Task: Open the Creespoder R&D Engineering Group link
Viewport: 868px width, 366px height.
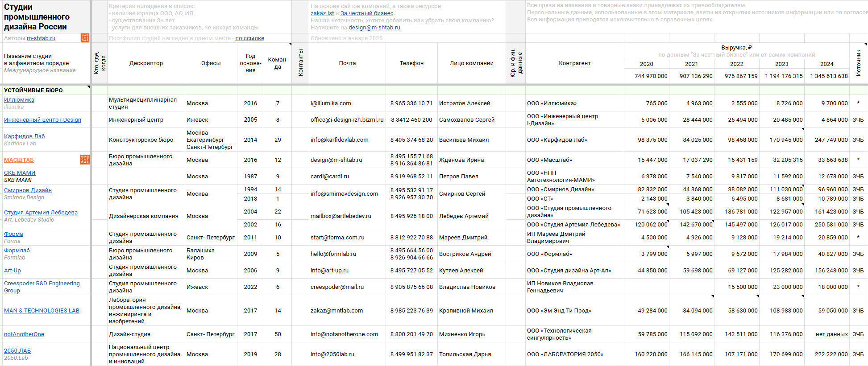Action: click(42, 287)
